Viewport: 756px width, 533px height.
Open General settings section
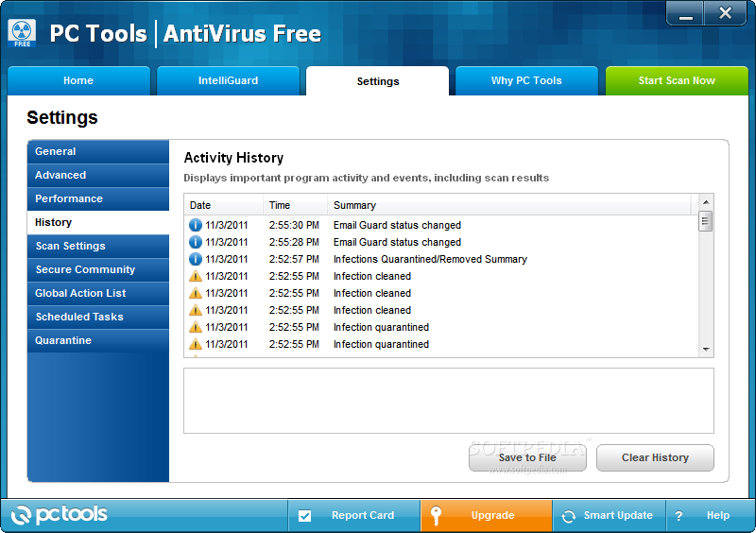(98, 151)
